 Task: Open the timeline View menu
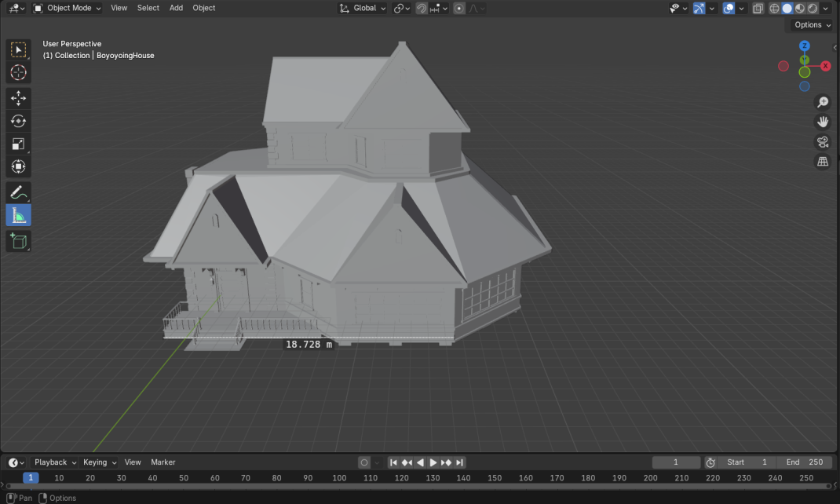[133, 462]
